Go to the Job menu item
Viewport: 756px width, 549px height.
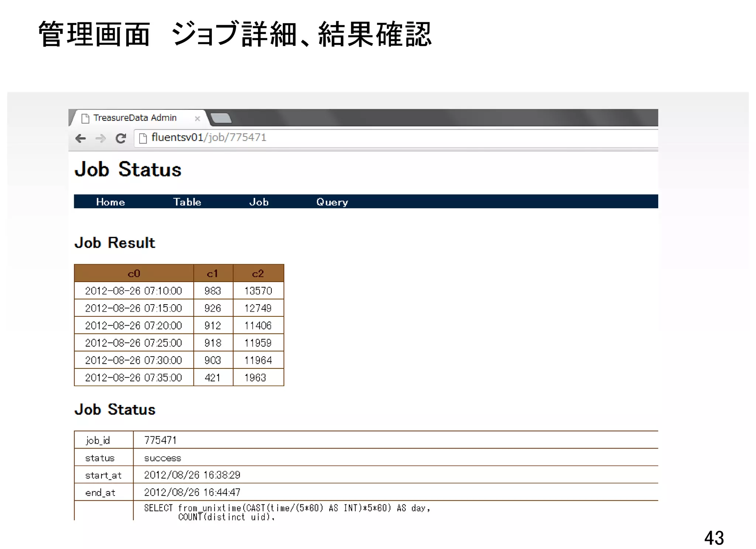coord(259,202)
